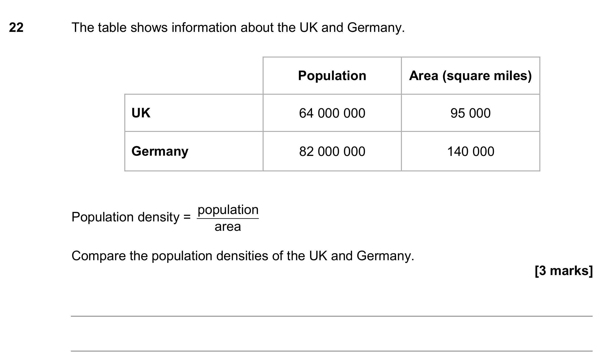This screenshot has width=601, height=364.
Task: Click the Germany row label
Action: click(x=160, y=151)
